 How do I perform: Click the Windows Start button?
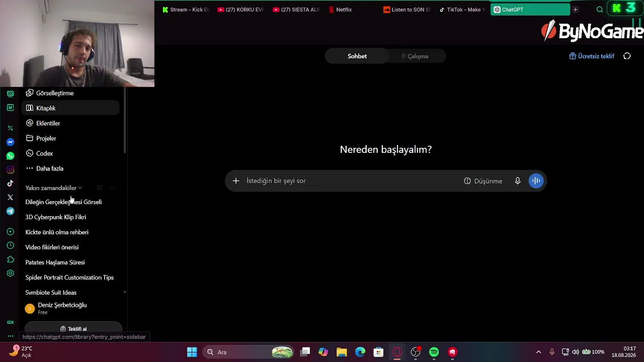pyautogui.click(x=192, y=352)
